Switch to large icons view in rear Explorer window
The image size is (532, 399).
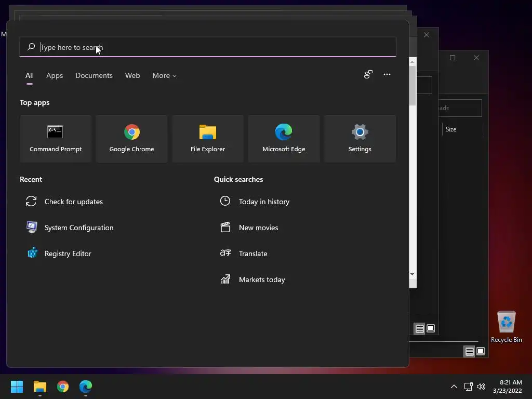click(481, 351)
